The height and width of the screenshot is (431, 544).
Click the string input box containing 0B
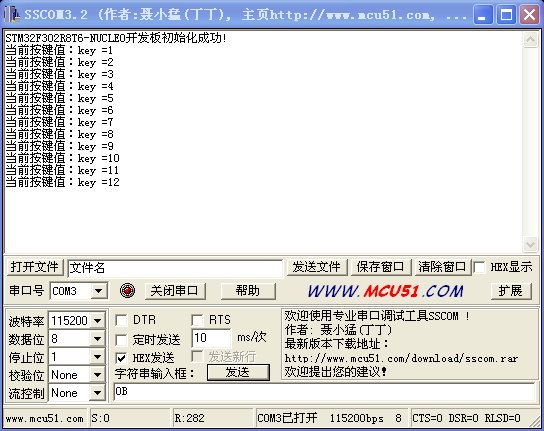324,392
